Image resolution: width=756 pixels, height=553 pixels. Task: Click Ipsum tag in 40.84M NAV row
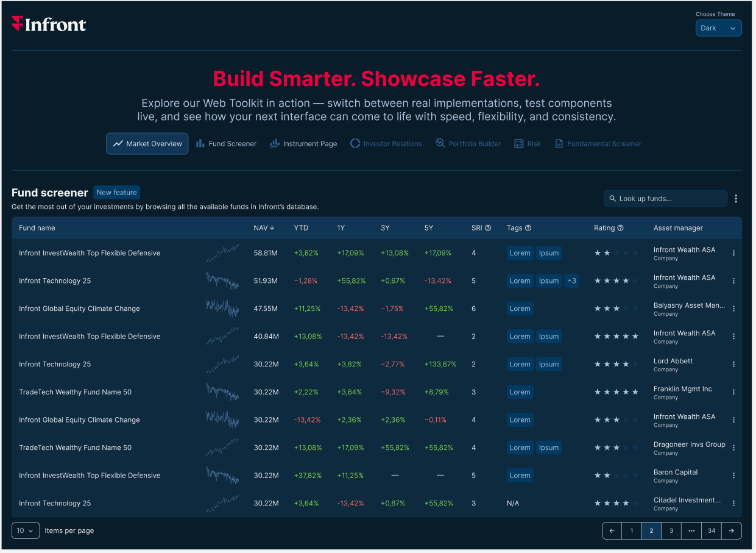point(548,337)
